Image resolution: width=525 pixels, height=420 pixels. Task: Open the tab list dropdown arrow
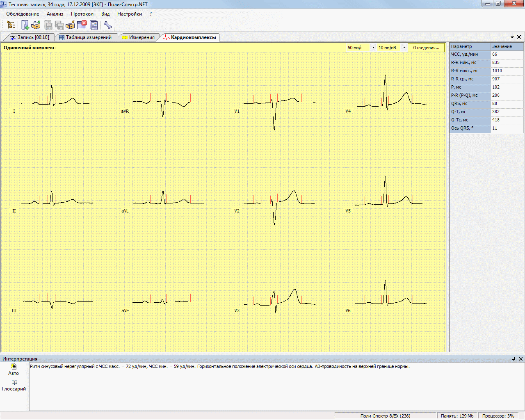pos(512,37)
